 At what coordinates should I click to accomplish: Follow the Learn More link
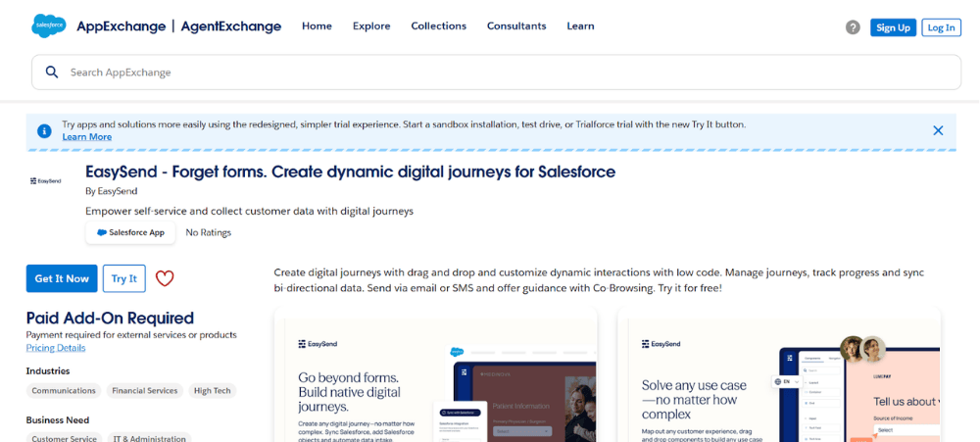click(x=87, y=137)
